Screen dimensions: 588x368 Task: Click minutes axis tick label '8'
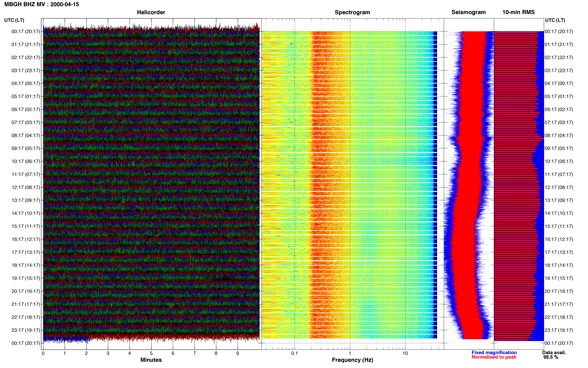tap(216, 353)
